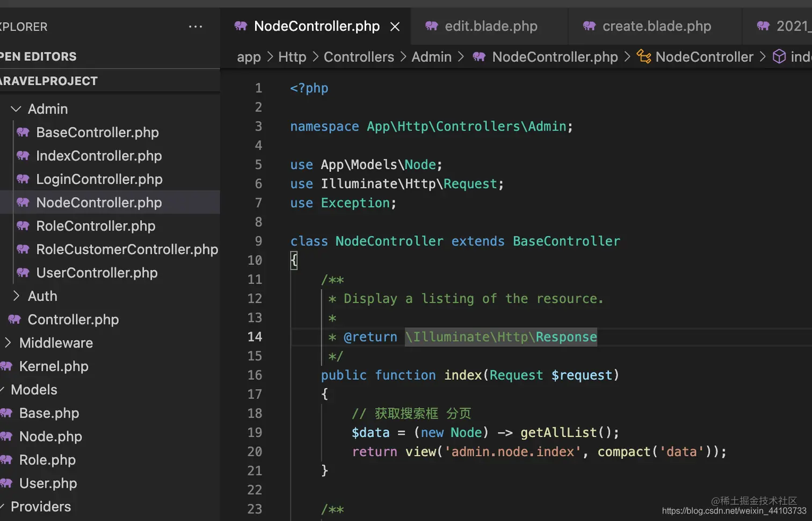This screenshot has width=812, height=521.
Task: Click the class symbol icon in the breadcrumb
Action: tap(644, 56)
